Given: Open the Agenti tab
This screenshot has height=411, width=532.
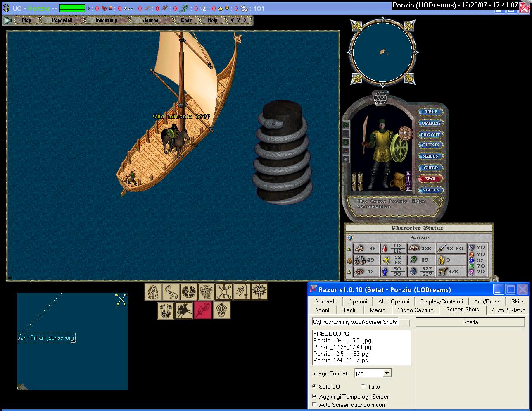Looking at the screenshot, I should click(323, 310).
